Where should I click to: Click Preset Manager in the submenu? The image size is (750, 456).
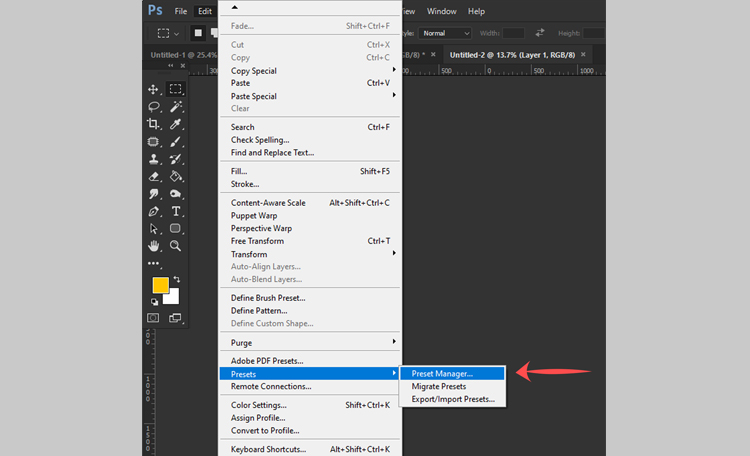442,374
